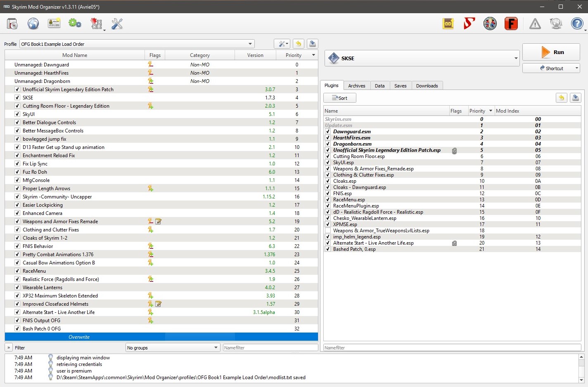588x387 pixels.
Task: Uncheck the XPMSE.esp plugin
Action: [328, 224]
